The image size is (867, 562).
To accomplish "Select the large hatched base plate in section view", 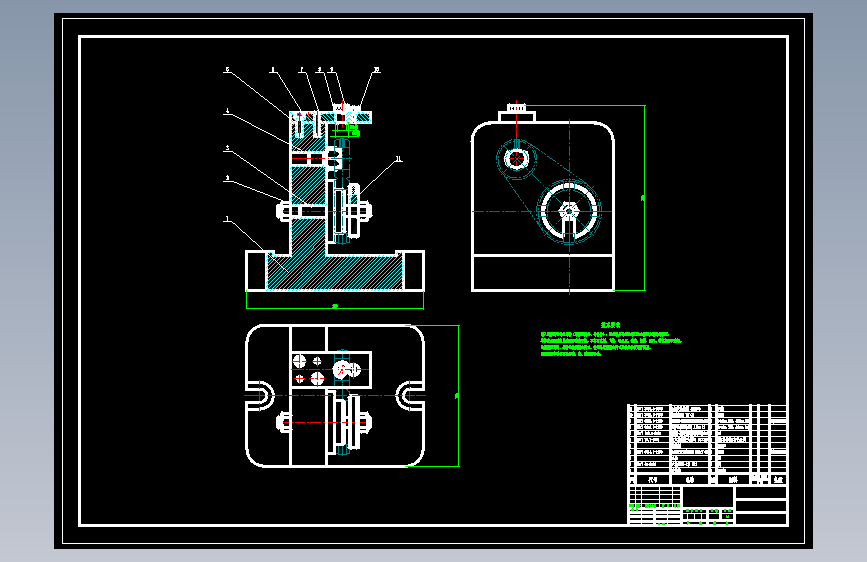I will pos(335,272).
